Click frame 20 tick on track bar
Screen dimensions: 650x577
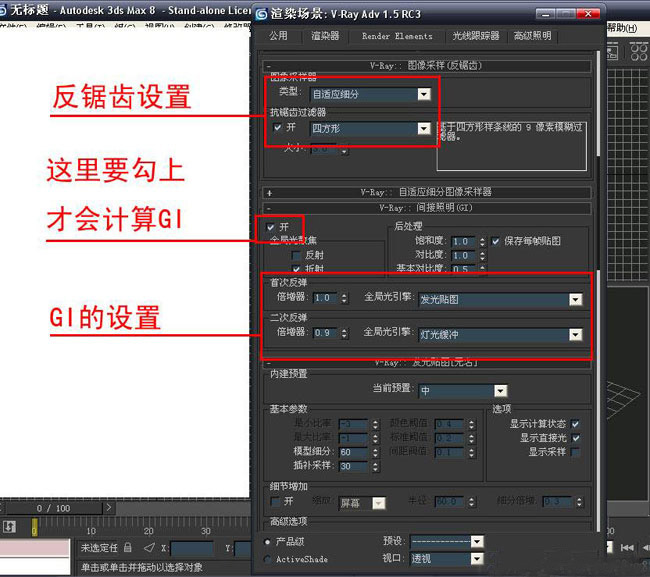coord(148,531)
